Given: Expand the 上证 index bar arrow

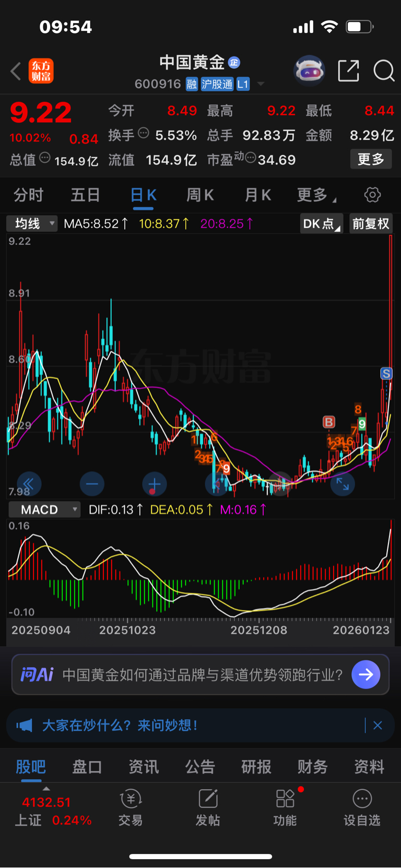Looking at the screenshot, I should 46,789.
